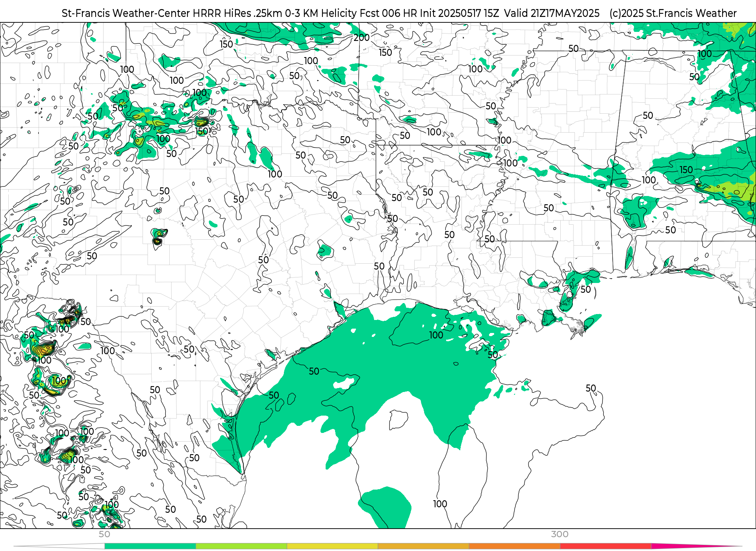Screen dimensions: 756x551
Task: Click the '300' legend label
Action: (560, 534)
